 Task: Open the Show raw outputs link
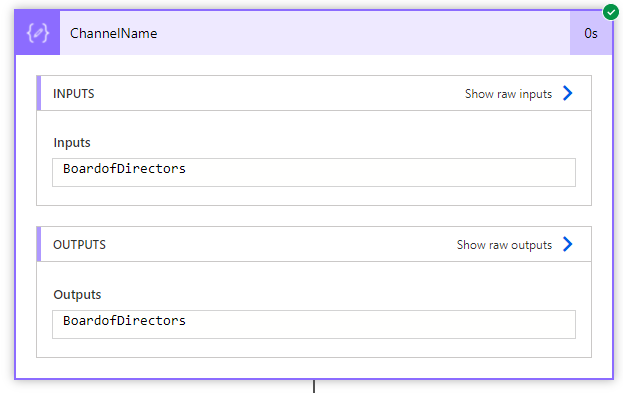504,245
